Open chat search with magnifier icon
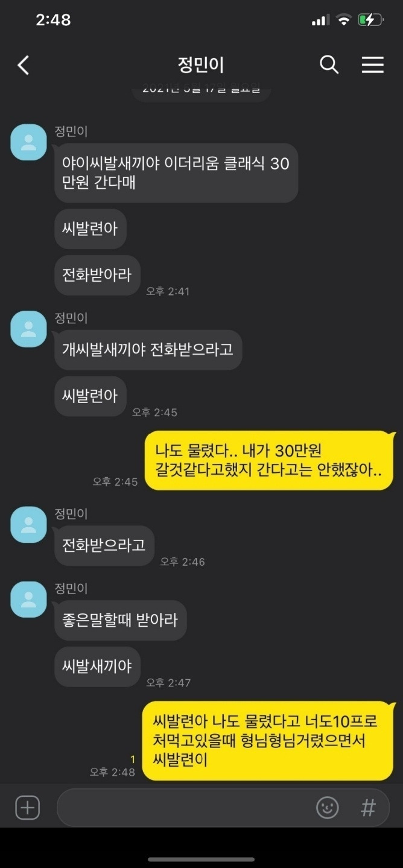This screenshot has width=403, height=868. pos(329,65)
